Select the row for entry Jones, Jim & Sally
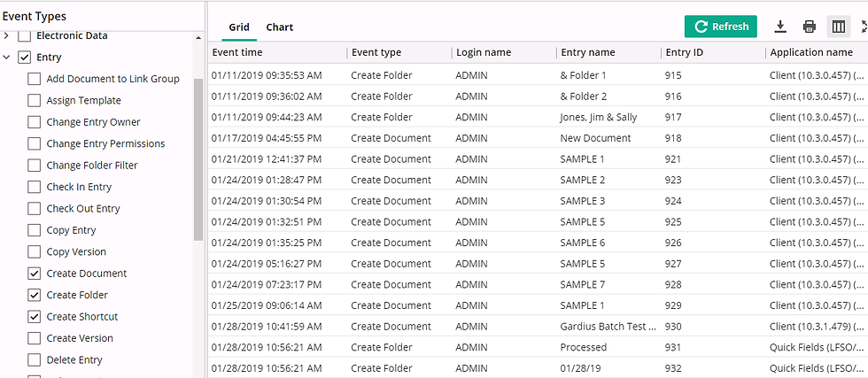The width and height of the screenshot is (868, 378). [539, 118]
